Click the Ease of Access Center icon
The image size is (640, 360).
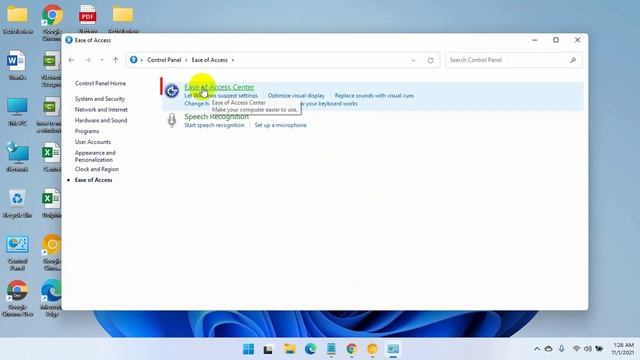(x=172, y=91)
